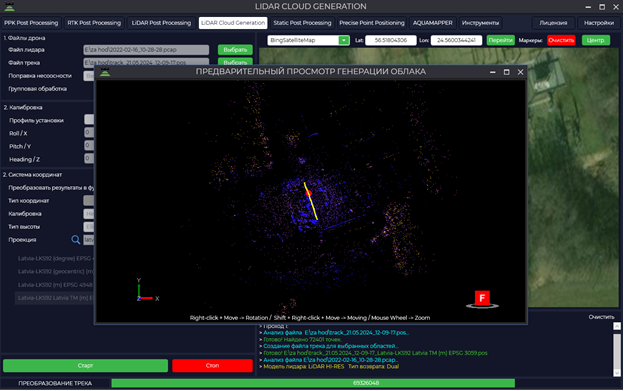624x391 pixels.
Task: Open Настройки settings button
Action: pyautogui.click(x=599, y=23)
